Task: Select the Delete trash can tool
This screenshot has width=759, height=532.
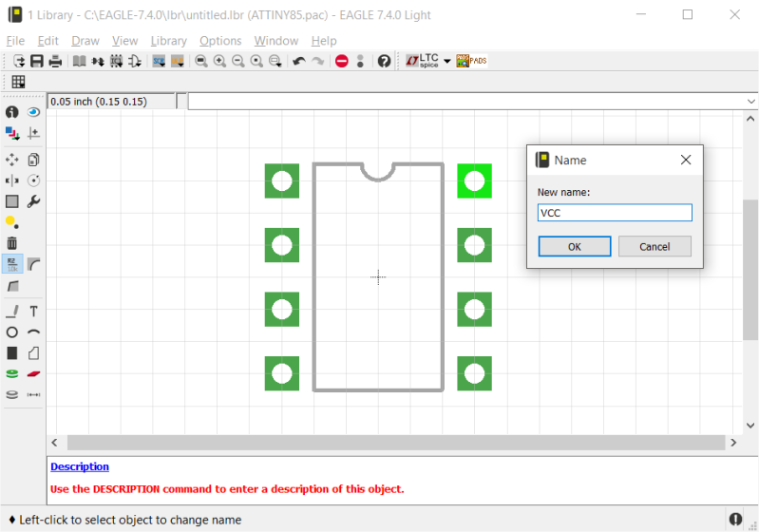Action: coord(12,243)
